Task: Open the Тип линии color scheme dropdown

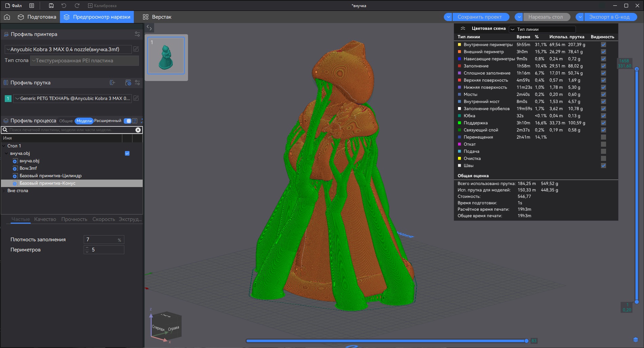Action: click(542, 29)
